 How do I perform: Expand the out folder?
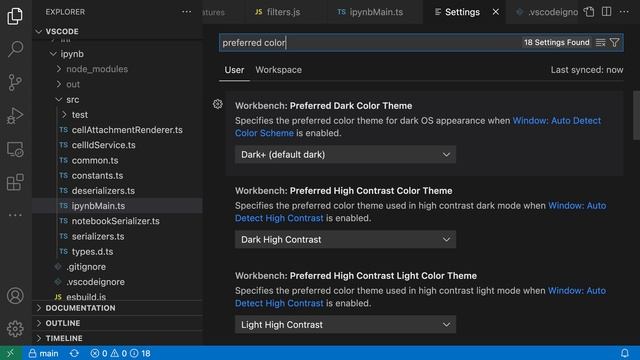pos(118,84)
